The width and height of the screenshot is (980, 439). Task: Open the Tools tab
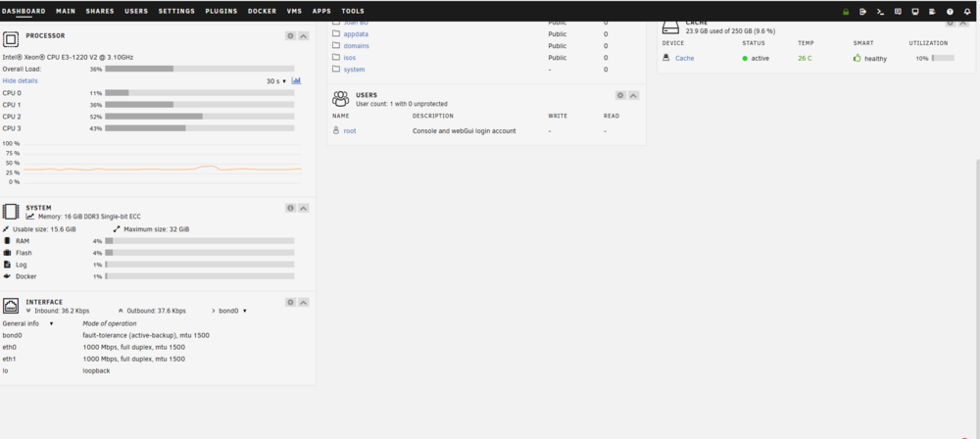[x=353, y=11]
